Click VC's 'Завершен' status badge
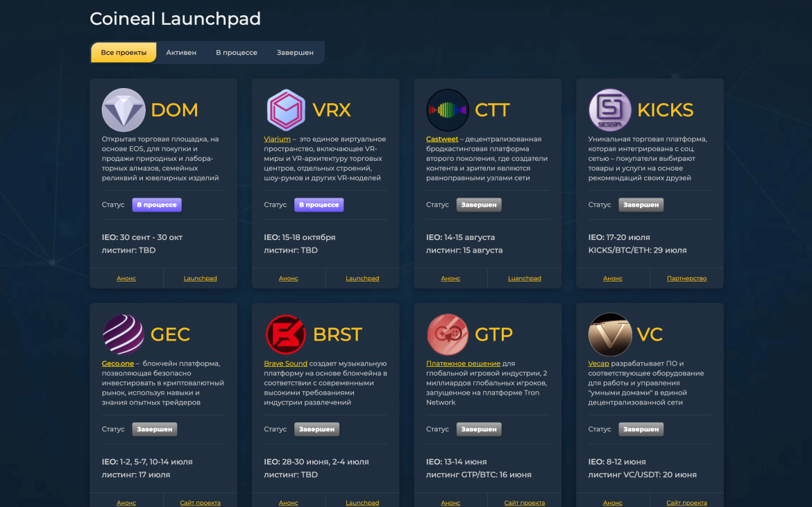This screenshot has width=812, height=507. click(641, 429)
